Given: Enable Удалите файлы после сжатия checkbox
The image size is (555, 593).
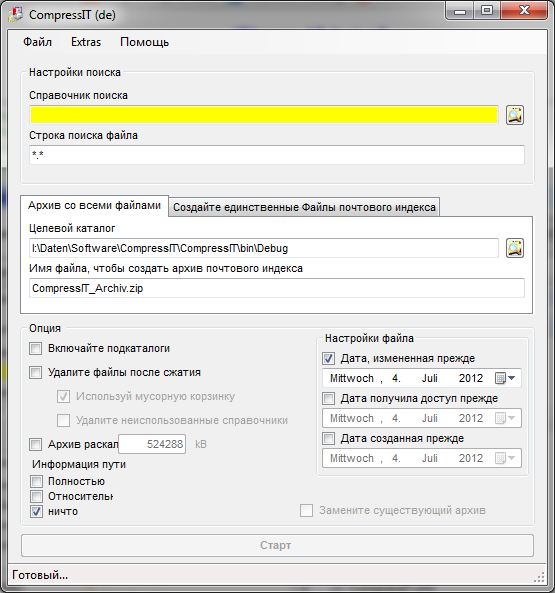Looking at the screenshot, I should 36,373.
